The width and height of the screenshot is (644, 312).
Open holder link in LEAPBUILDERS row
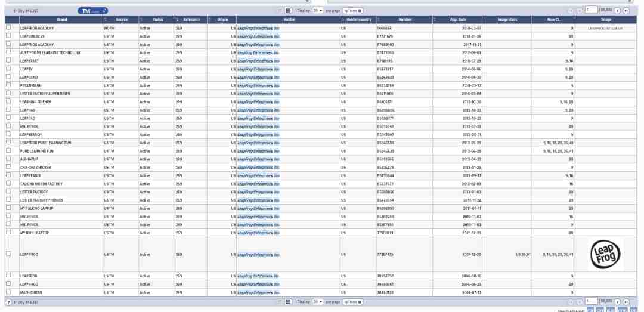tap(258, 36)
